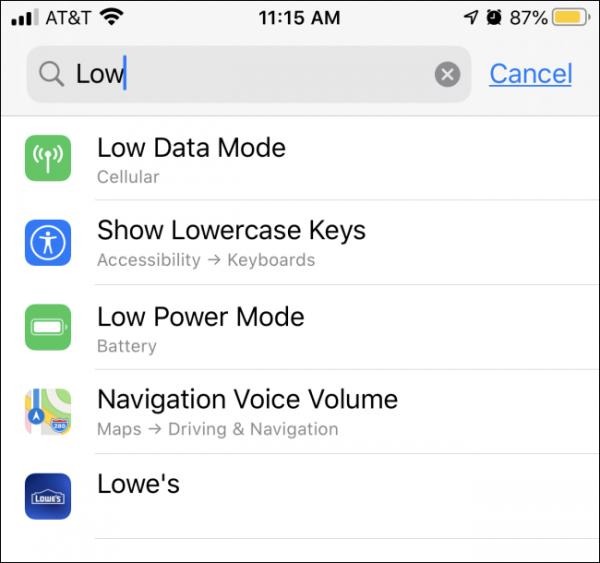Tap the magnifying glass search icon
Image resolution: width=600 pixels, height=563 pixels.
click(x=51, y=74)
